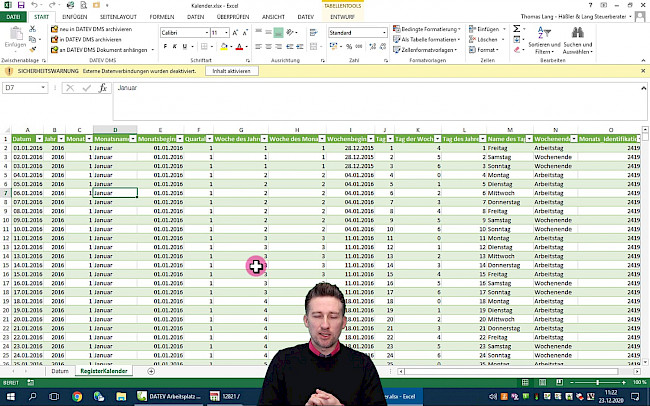Open the Monatsname column filter dropdown
Viewport: 650px width, 406px height.
click(x=133, y=140)
